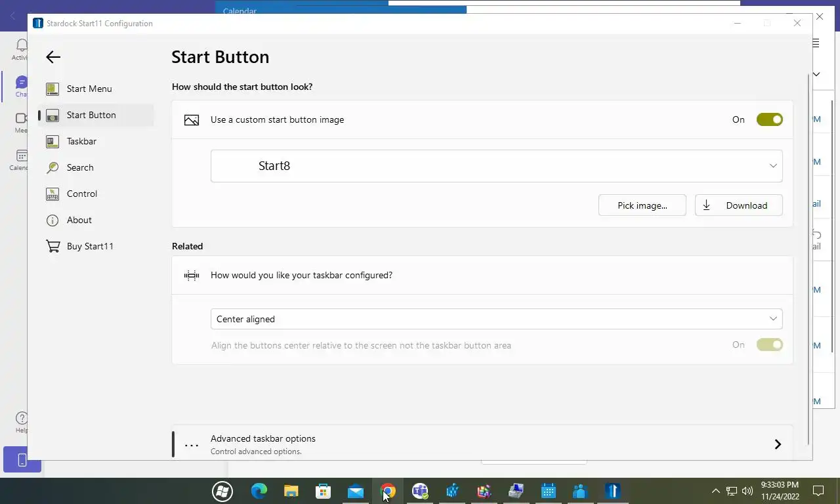
Task: Click the Taskbar sidebar icon
Action: 52,141
